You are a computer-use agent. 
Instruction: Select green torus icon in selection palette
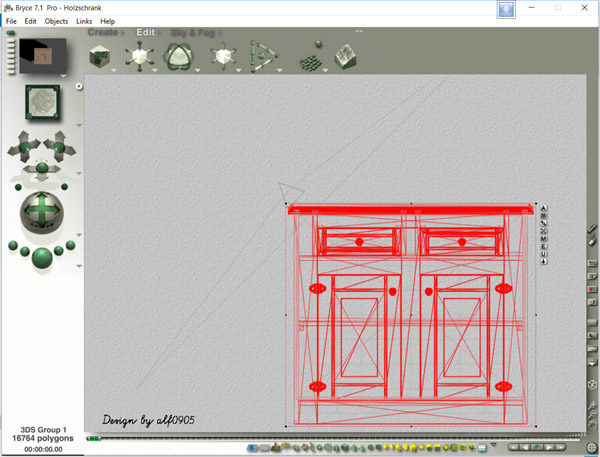(328, 447)
